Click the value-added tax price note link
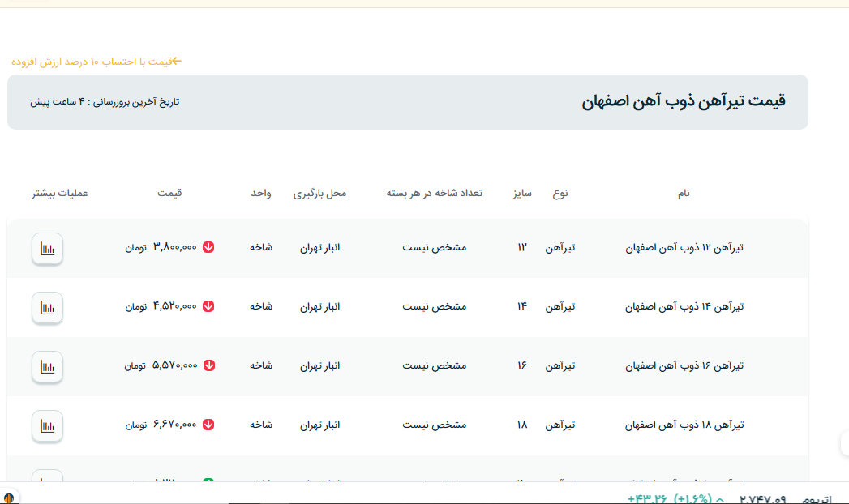Image resolution: width=849 pixels, height=504 pixels. point(96,62)
